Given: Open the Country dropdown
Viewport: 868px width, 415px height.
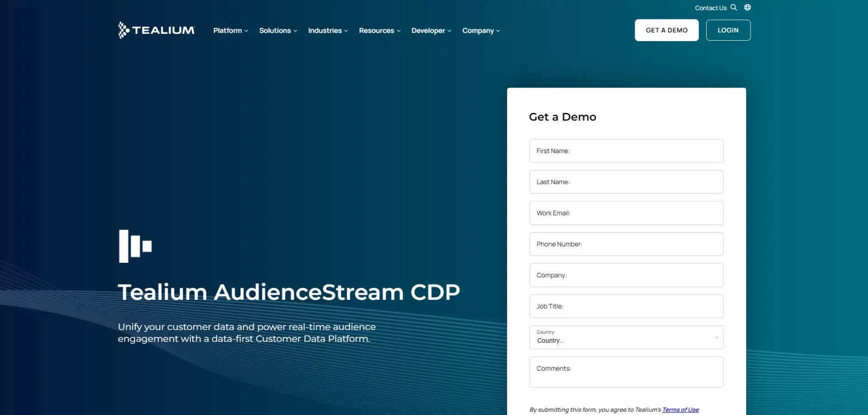Looking at the screenshot, I should tap(626, 337).
